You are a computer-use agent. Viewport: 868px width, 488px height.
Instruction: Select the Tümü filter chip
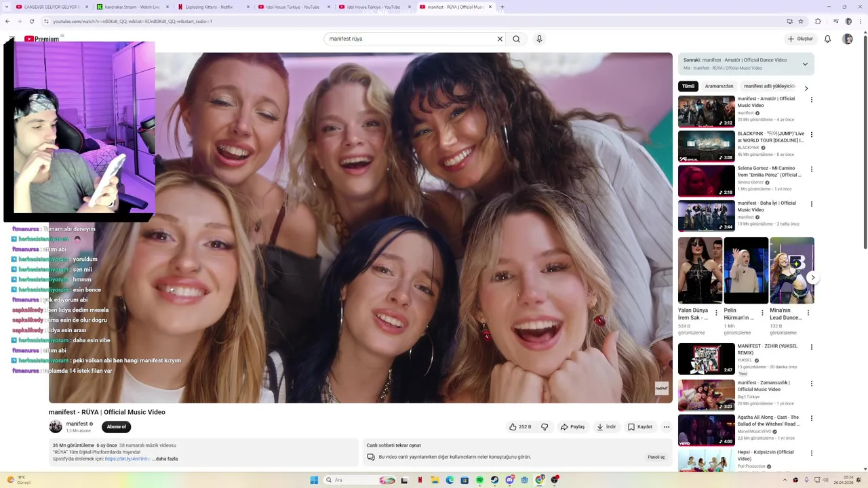tap(688, 86)
